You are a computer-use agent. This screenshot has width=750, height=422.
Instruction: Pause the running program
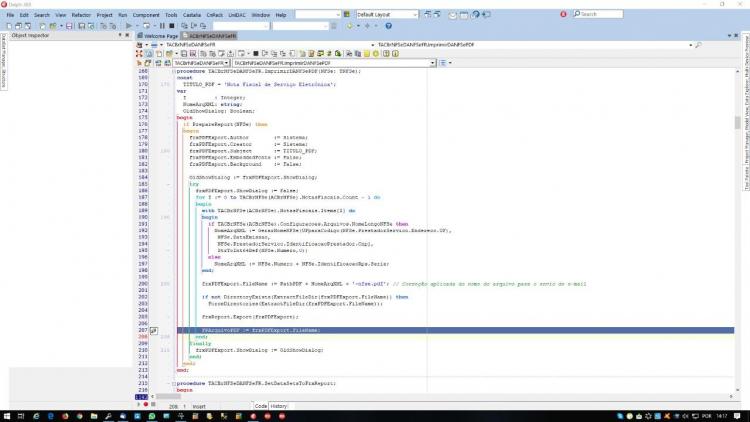coord(162,26)
